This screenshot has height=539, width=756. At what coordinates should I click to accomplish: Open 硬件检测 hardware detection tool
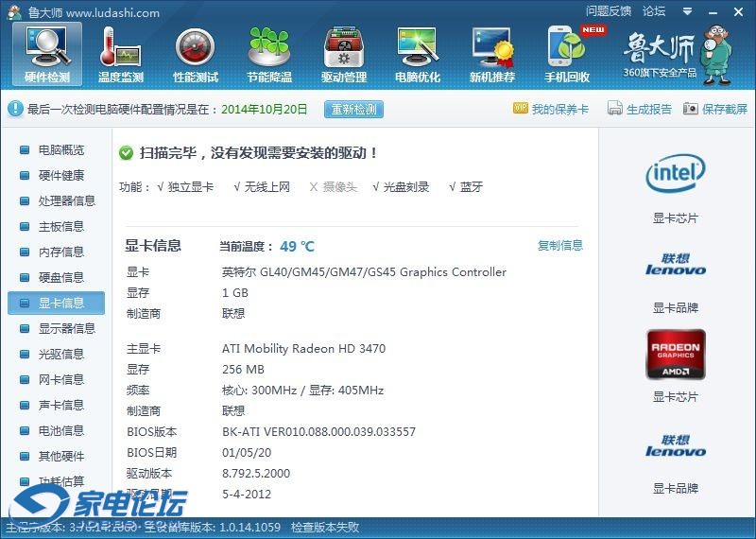tap(47, 55)
